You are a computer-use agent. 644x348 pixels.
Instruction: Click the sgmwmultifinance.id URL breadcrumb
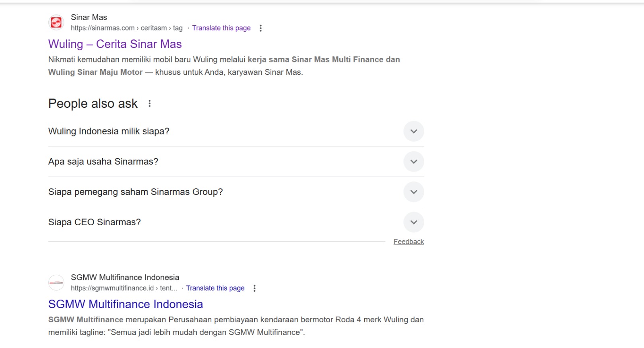click(x=124, y=288)
